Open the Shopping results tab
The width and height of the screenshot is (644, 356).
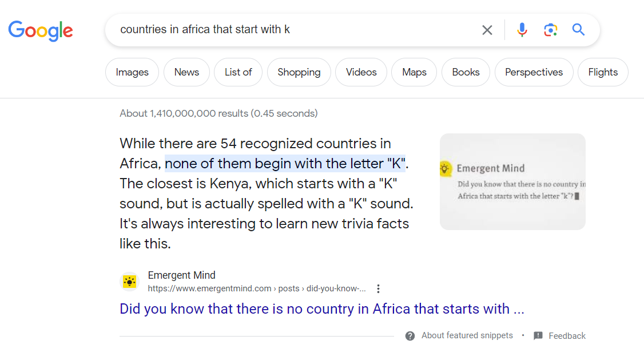299,72
